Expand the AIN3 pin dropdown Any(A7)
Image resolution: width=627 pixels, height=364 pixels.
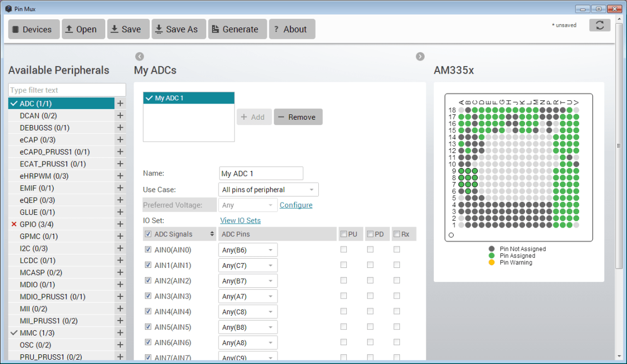pyautogui.click(x=247, y=296)
